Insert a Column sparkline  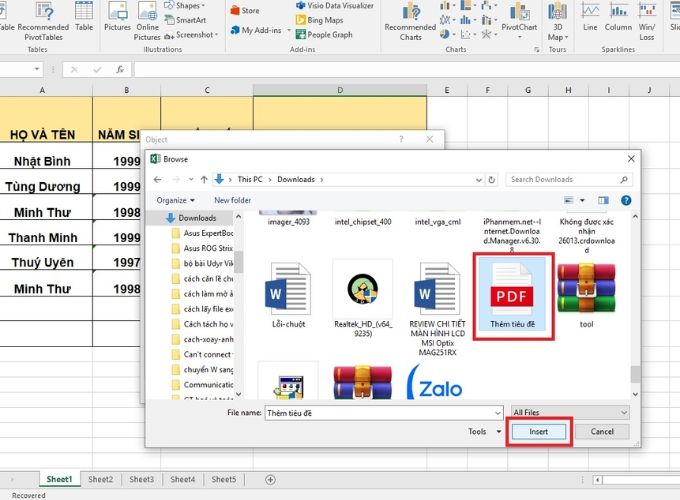618,17
